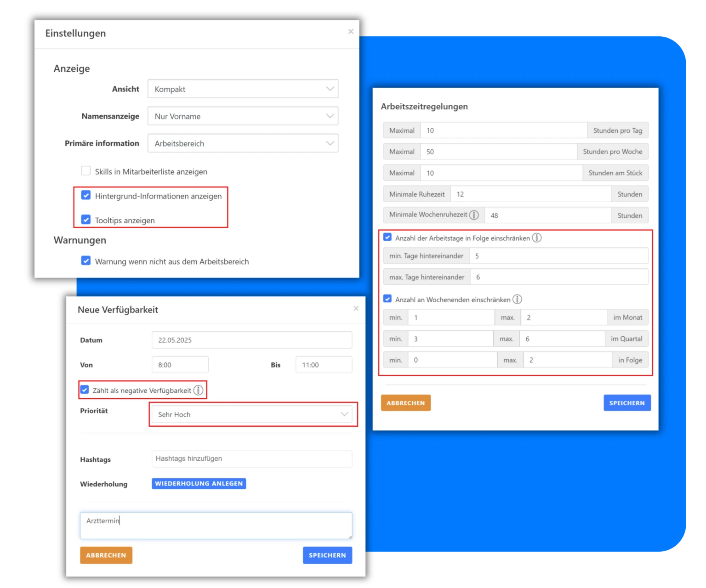
Task: Expand the Namensanzeige dropdown
Action: [243, 116]
